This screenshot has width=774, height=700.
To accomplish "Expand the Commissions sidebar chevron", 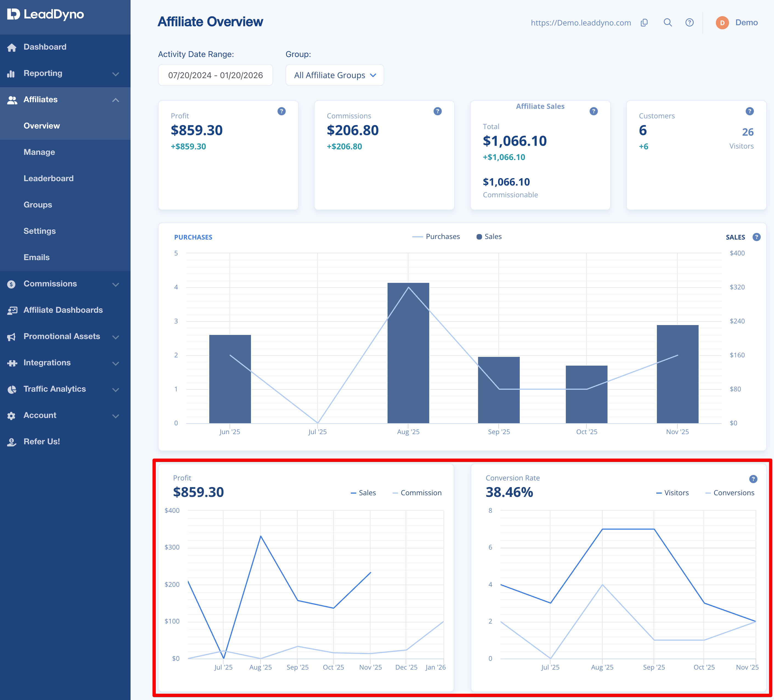I will coord(115,284).
